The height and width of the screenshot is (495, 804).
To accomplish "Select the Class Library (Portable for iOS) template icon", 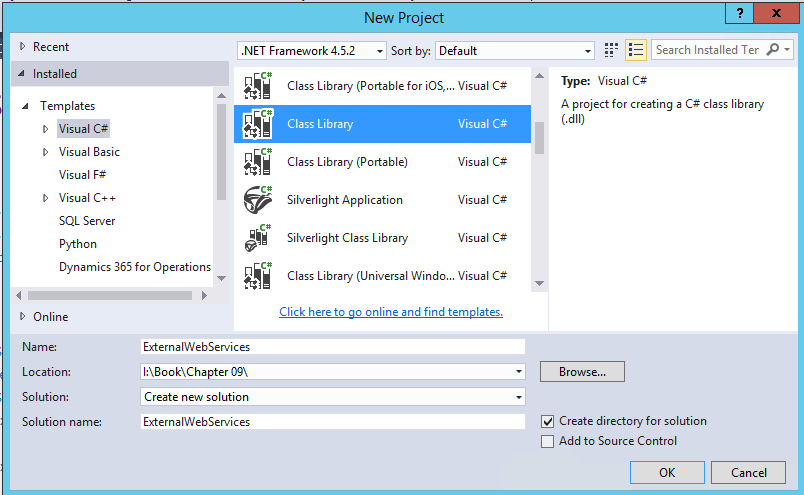I will (x=258, y=86).
